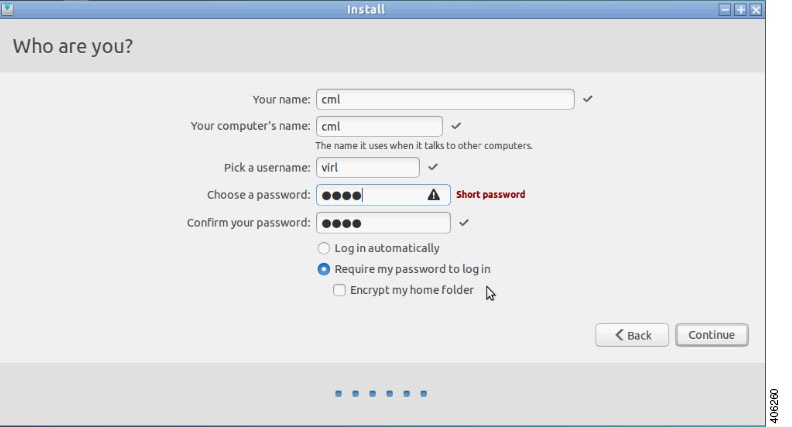The image size is (792, 427).
Task: Minimize the Install window
Action: (x=725, y=9)
